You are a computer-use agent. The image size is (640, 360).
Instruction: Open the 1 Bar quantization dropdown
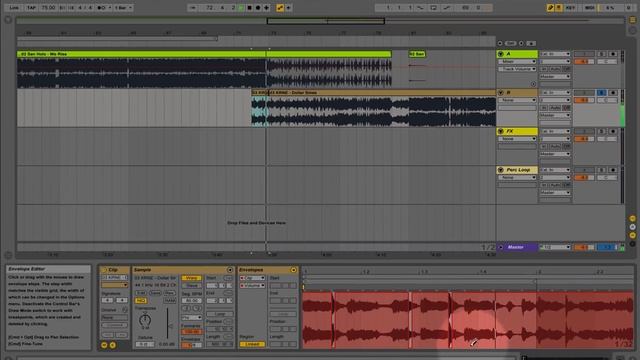(x=123, y=7)
